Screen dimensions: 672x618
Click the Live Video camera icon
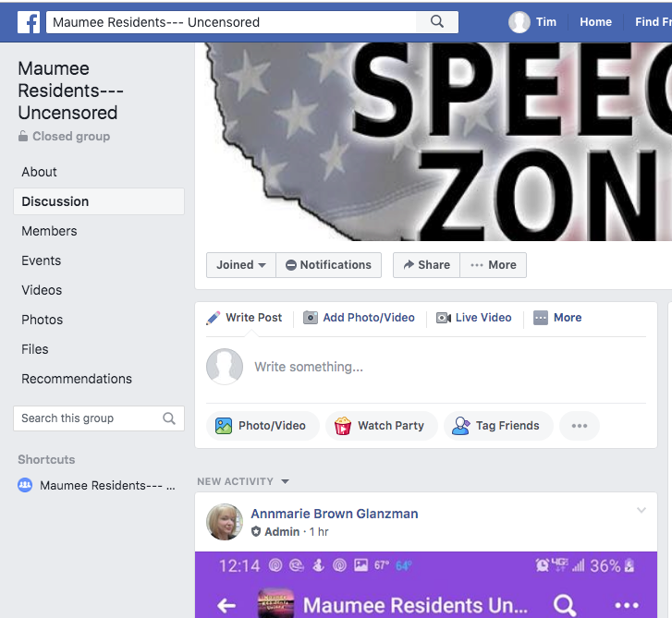point(443,318)
